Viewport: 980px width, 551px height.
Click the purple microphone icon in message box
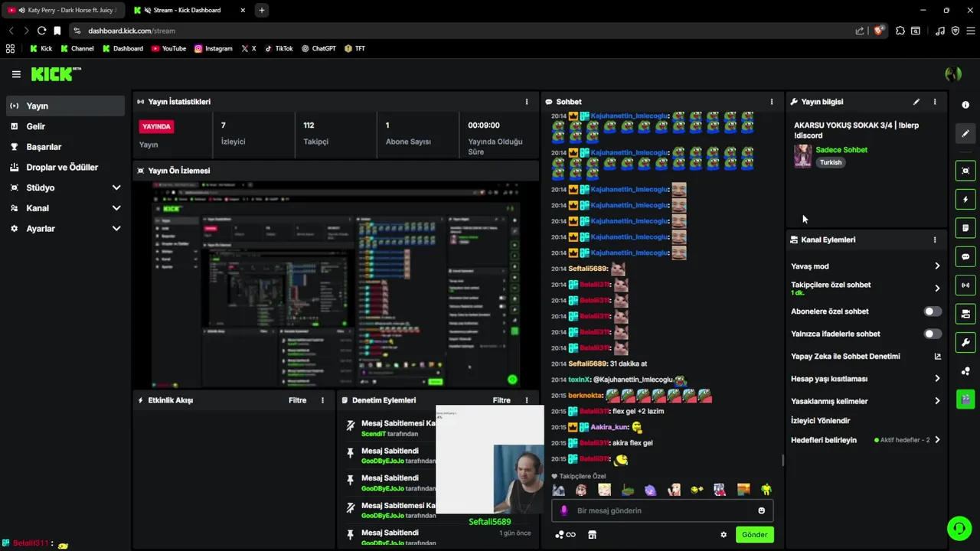(x=564, y=510)
